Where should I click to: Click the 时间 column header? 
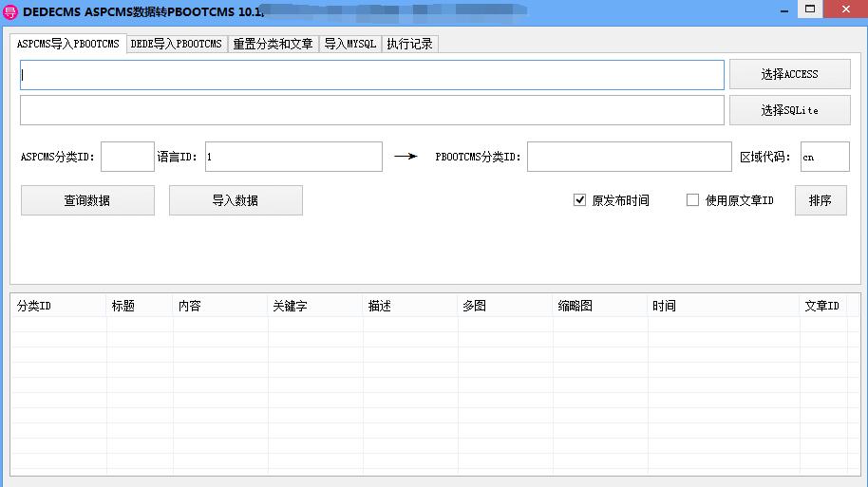[x=724, y=306]
